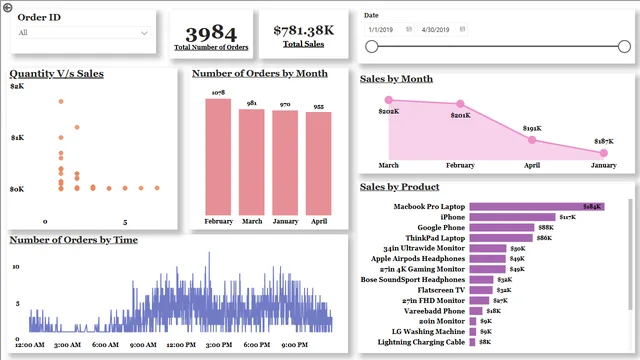Click the Google Phone sales bar
Image resolution: width=640 pixels, height=360 pixels.
click(x=502, y=227)
